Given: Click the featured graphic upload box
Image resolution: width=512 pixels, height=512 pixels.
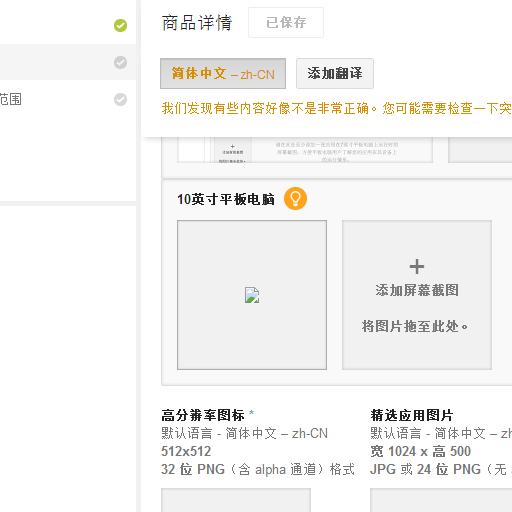Looking at the screenshot, I should point(441,500).
